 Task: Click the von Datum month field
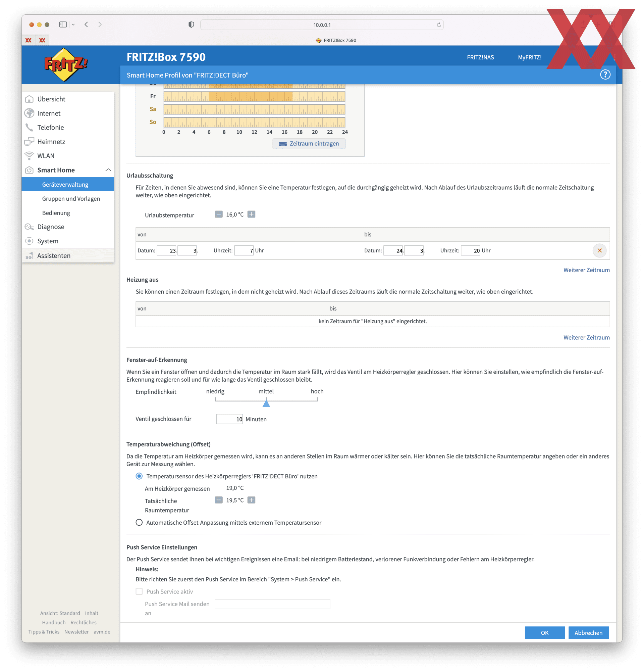[187, 251]
